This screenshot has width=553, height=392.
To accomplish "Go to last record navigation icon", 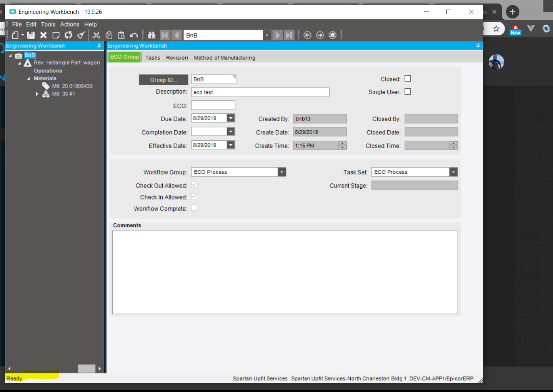I will point(289,35).
